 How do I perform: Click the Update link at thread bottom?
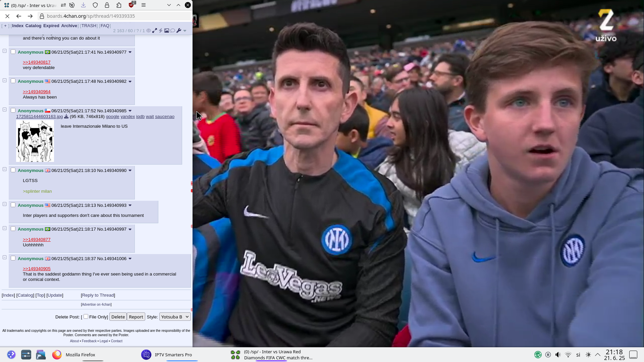pos(55,295)
